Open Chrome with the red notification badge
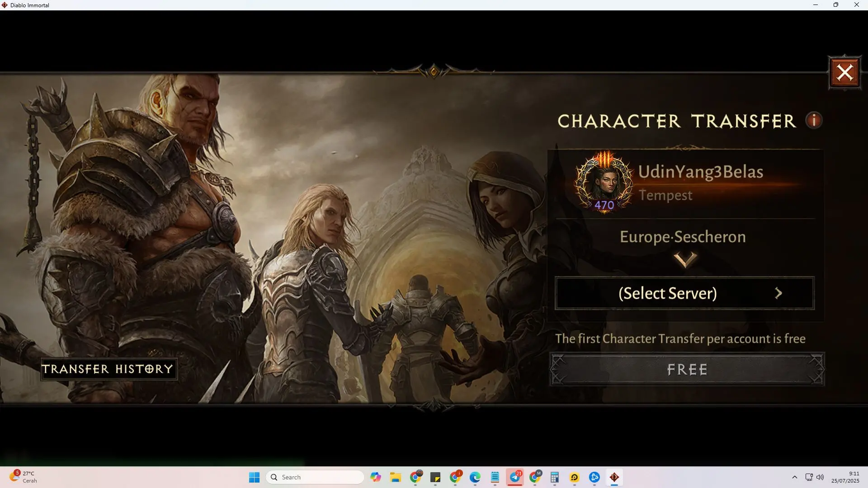 [x=455, y=477]
